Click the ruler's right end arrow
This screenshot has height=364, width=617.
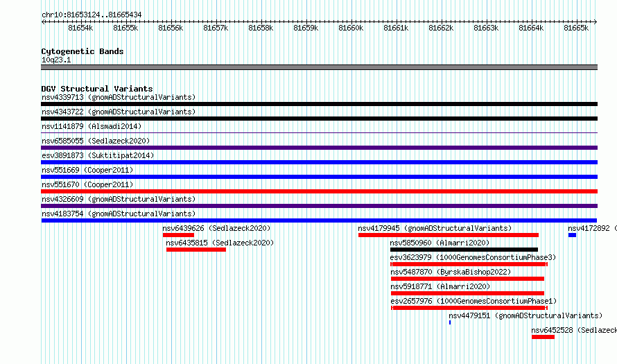pos(596,21)
